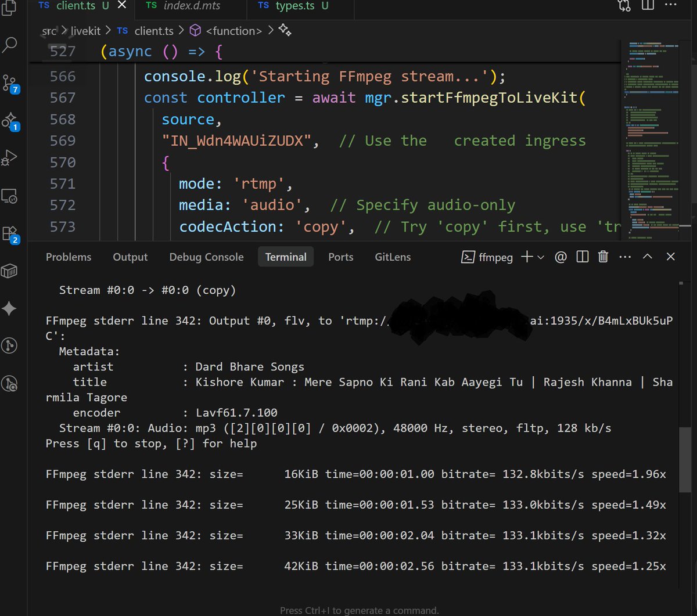Click the @ icon in terminal toolbar

(561, 257)
